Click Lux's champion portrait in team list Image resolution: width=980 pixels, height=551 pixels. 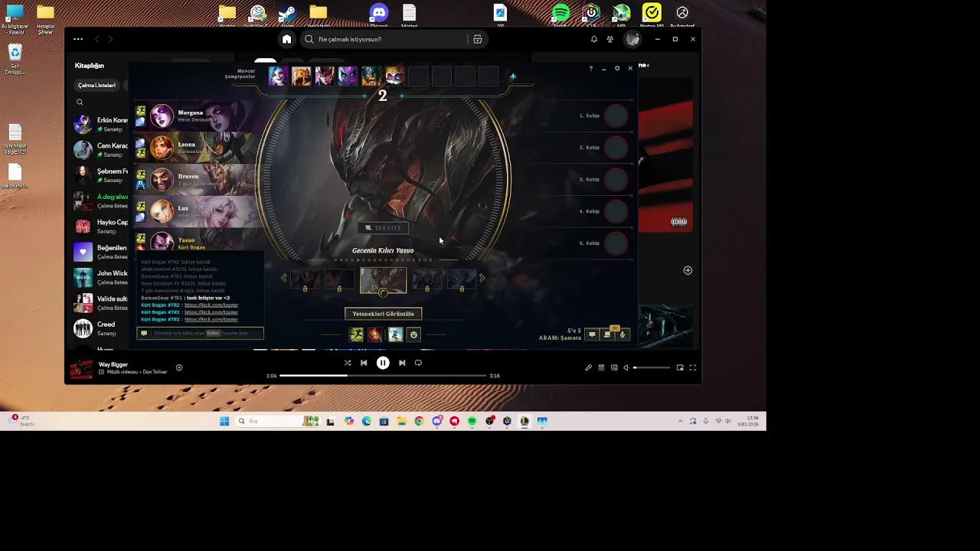click(162, 210)
